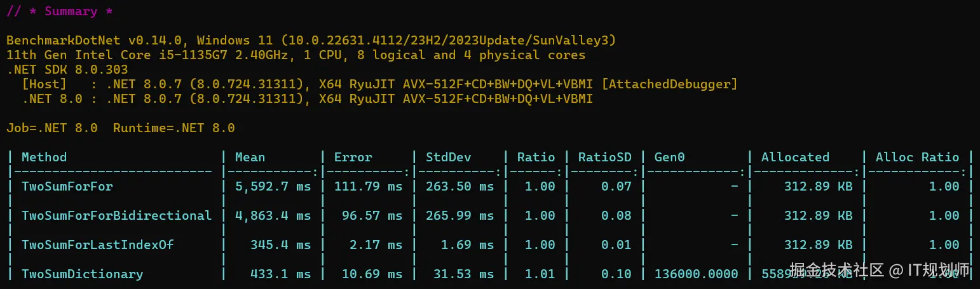The image size is (980, 289).
Task: Click the 345.4 ms mean value
Action: [x=280, y=245]
